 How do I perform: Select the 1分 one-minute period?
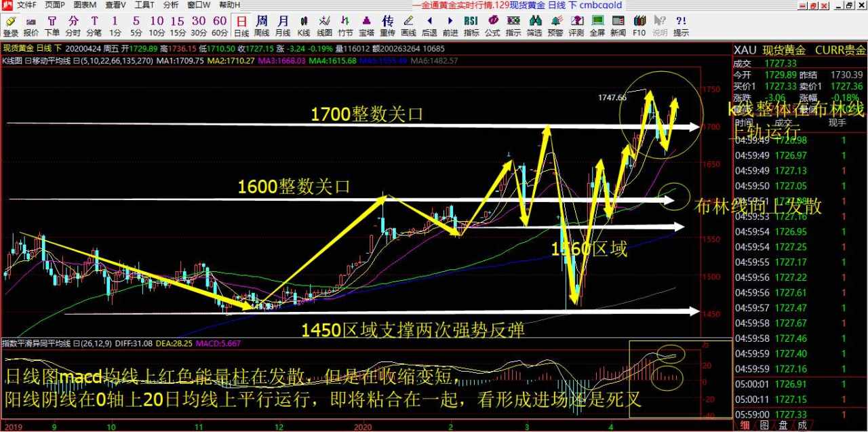click(x=115, y=26)
